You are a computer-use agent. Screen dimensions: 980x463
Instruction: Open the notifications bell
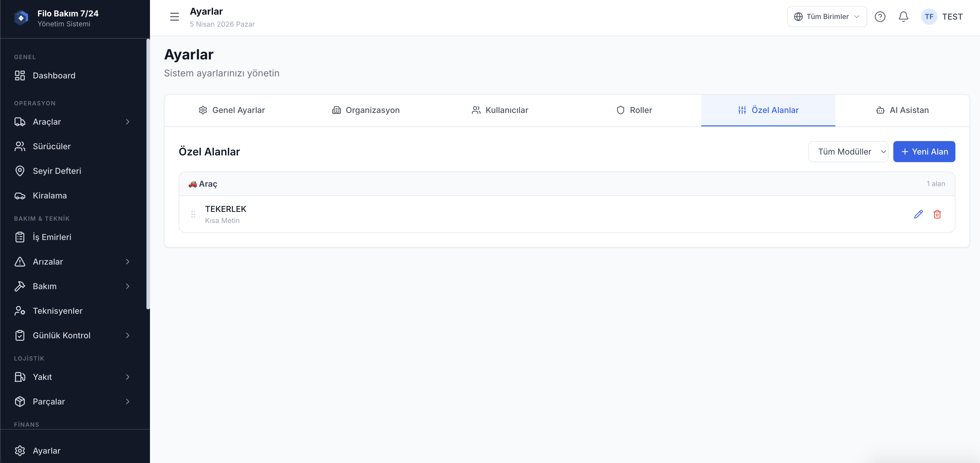[903, 17]
